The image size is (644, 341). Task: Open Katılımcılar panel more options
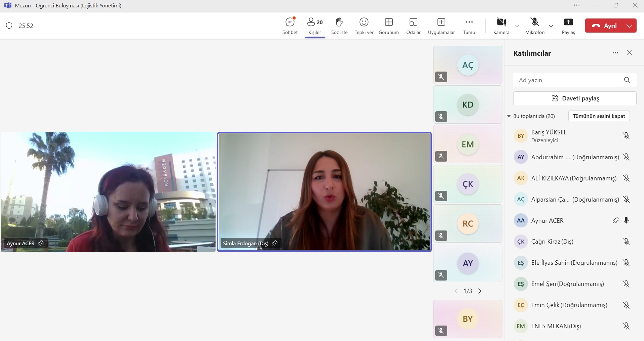click(615, 53)
